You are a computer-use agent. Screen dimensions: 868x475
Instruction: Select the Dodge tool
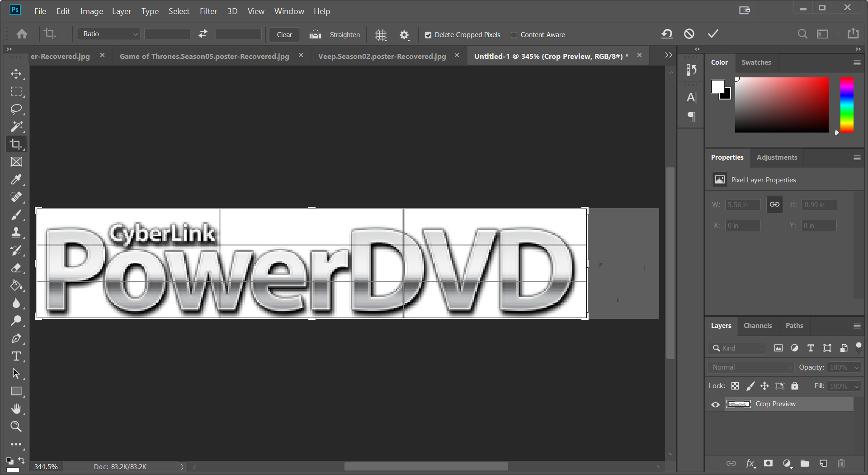coord(16,321)
